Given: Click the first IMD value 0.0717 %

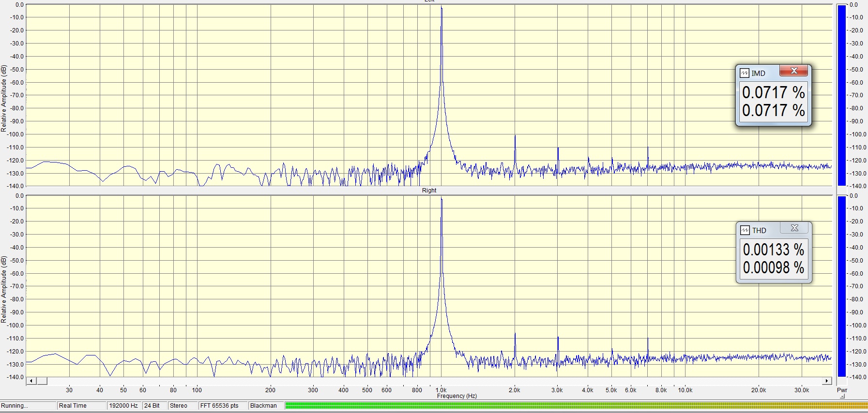Looking at the screenshot, I should click(x=773, y=92).
